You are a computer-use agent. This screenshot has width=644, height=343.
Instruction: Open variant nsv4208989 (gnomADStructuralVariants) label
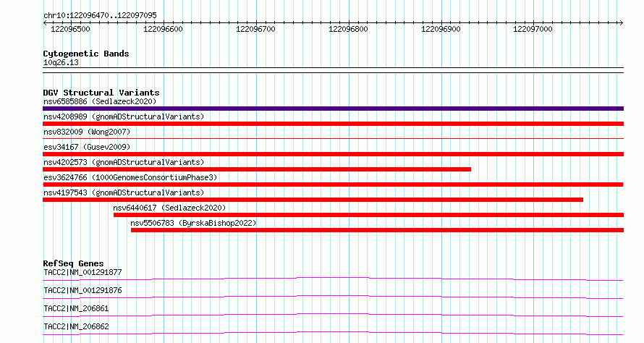click(x=124, y=117)
